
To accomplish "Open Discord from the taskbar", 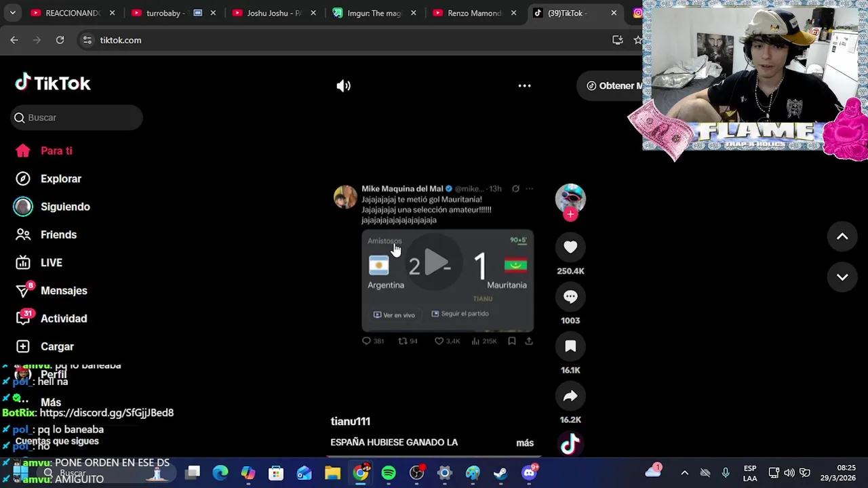I will (529, 472).
